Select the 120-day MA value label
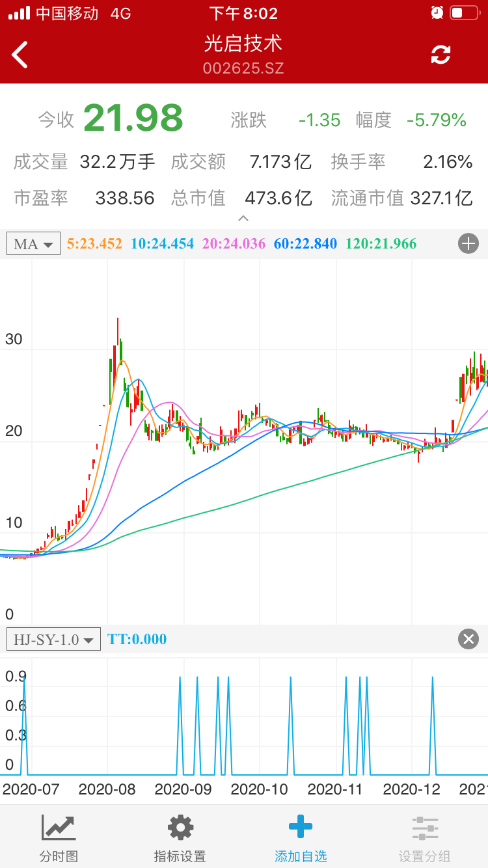Viewport: 488px width, 868px height. tap(381, 244)
